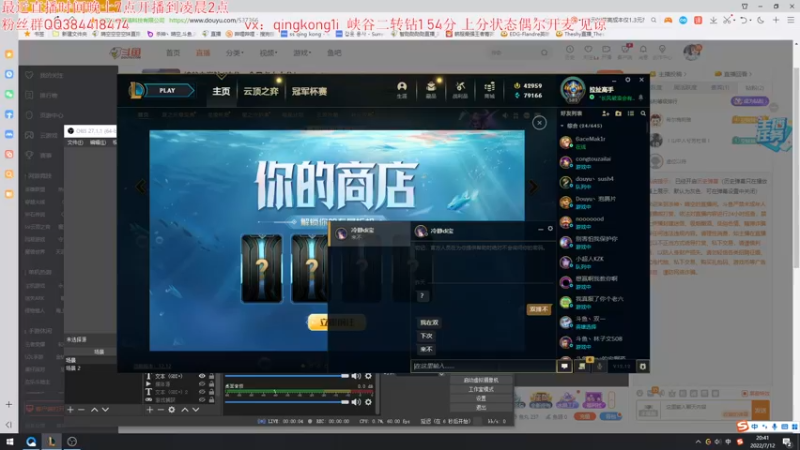
Task: Click the first mystery shop card
Action: 262,268
